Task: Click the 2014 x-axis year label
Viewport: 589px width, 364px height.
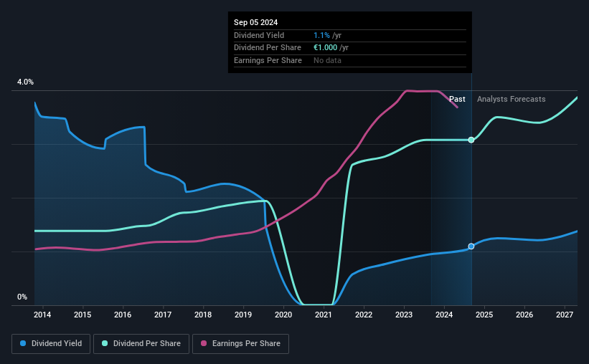Action: 42,315
